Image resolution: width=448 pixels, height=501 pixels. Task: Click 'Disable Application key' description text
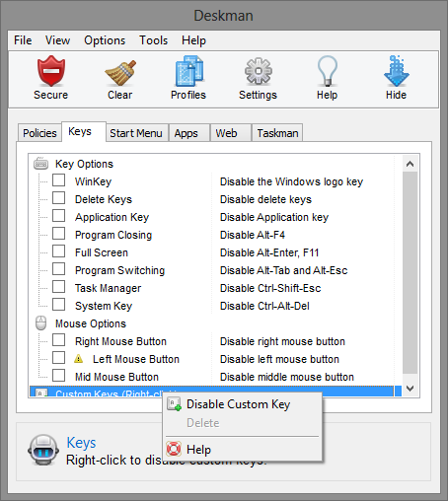click(274, 217)
